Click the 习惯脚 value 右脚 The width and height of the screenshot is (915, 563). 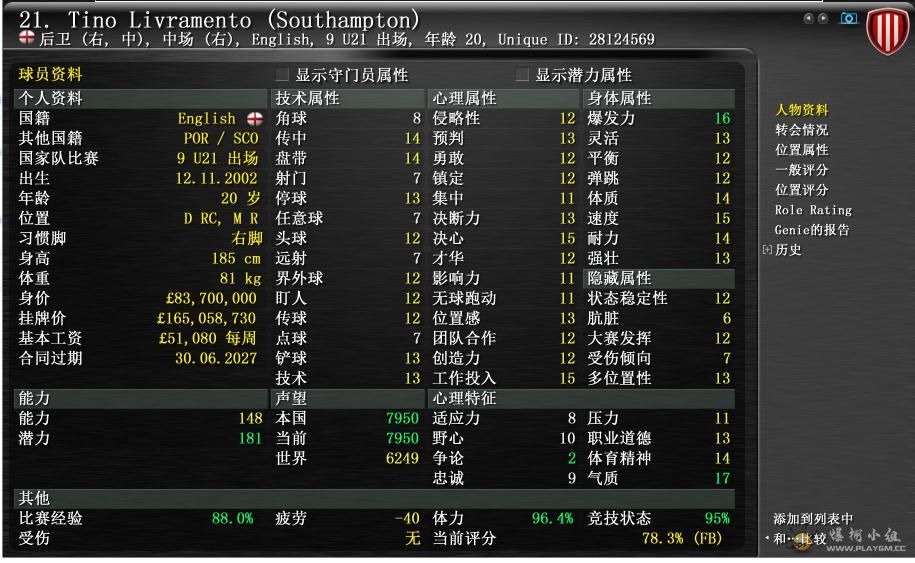[247, 238]
